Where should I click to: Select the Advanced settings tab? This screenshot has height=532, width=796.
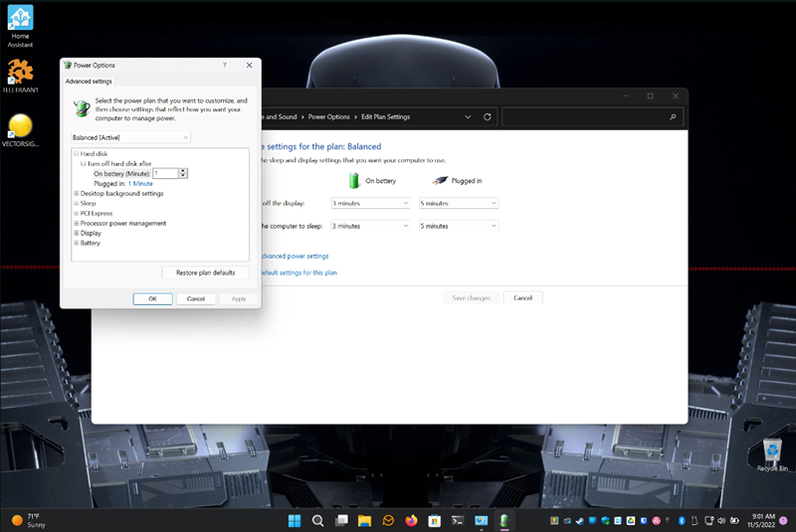(x=89, y=82)
